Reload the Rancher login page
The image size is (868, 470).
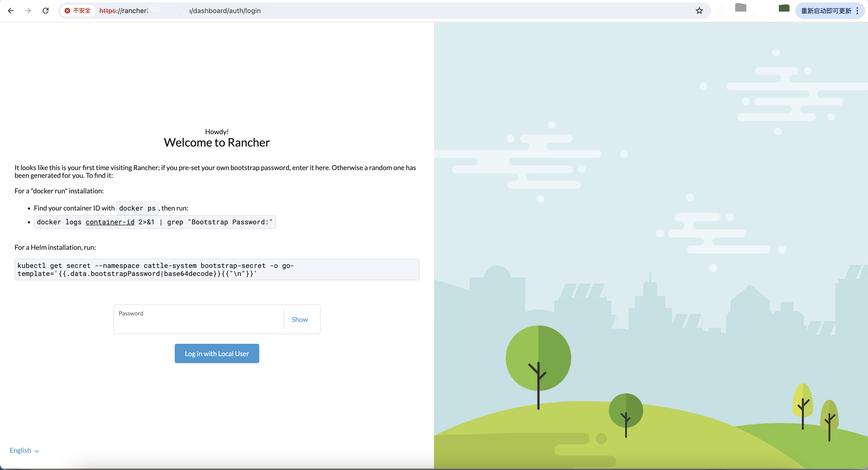click(46, 11)
